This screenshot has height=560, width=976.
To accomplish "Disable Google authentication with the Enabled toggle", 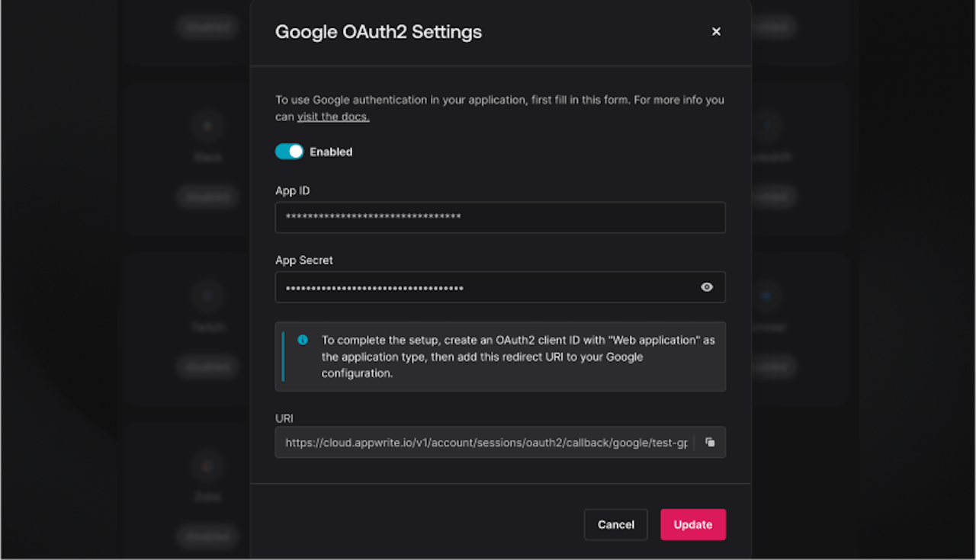I will pyautogui.click(x=289, y=152).
